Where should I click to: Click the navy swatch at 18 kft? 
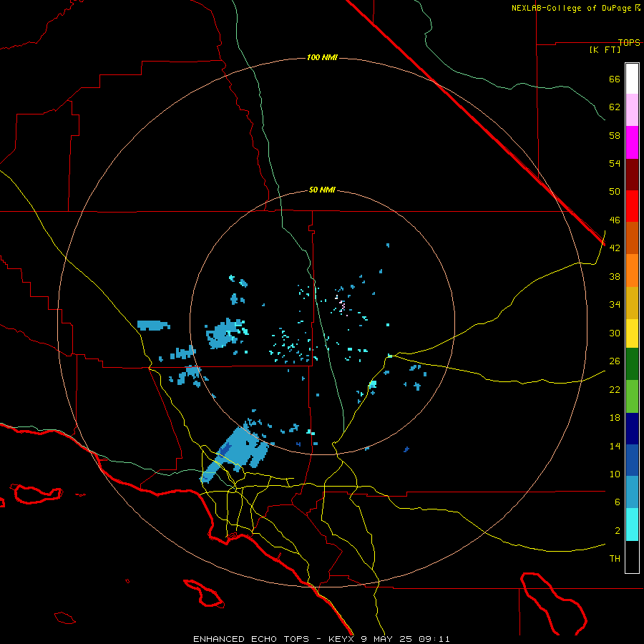(x=632, y=429)
